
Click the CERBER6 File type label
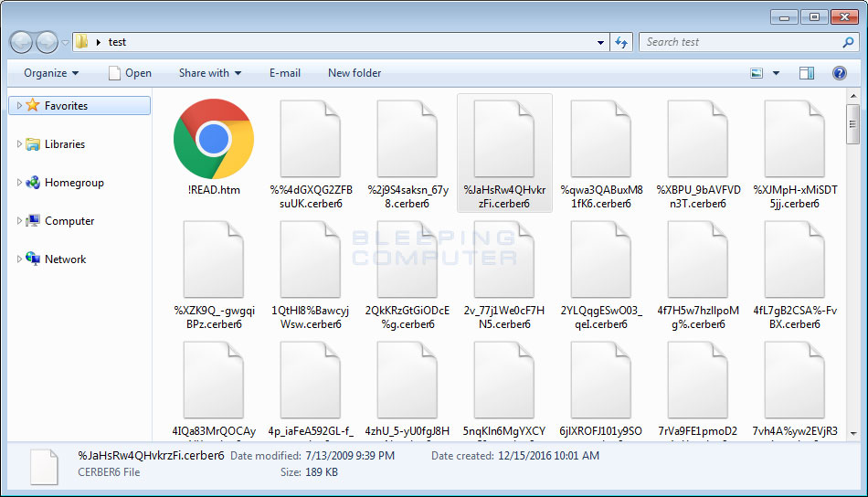[x=109, y=472]
